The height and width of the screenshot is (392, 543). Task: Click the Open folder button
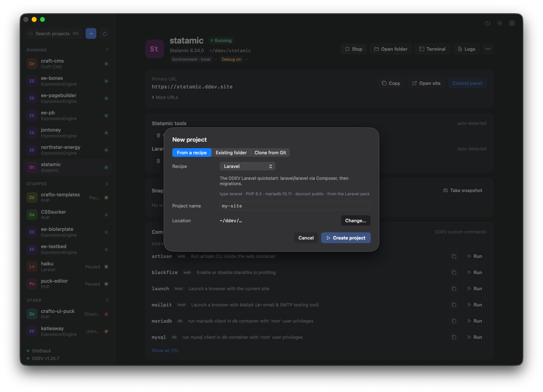391,49
